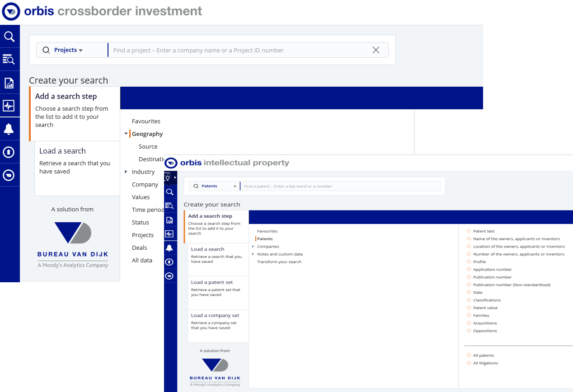Image resolution: width=573 pixels, height=392 pixels.
Task: Collapse the Geography tree arrow
Action: (x=126, y=134)
